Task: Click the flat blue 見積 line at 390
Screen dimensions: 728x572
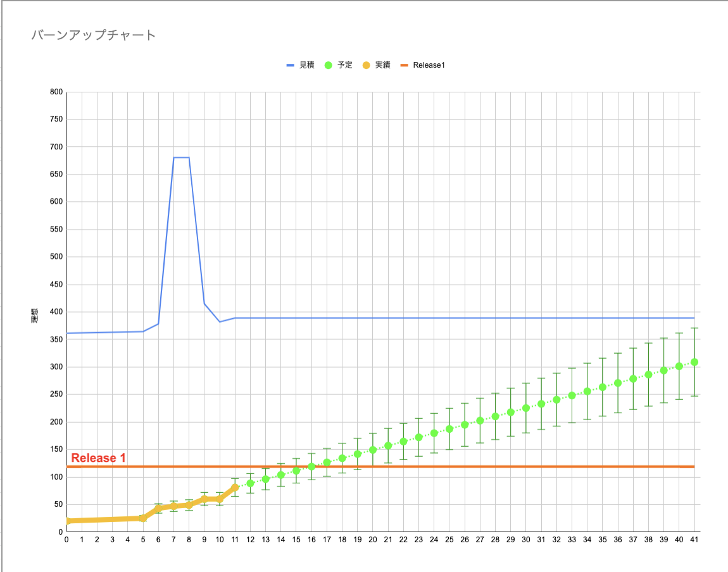Action: [x=464, y=318]
